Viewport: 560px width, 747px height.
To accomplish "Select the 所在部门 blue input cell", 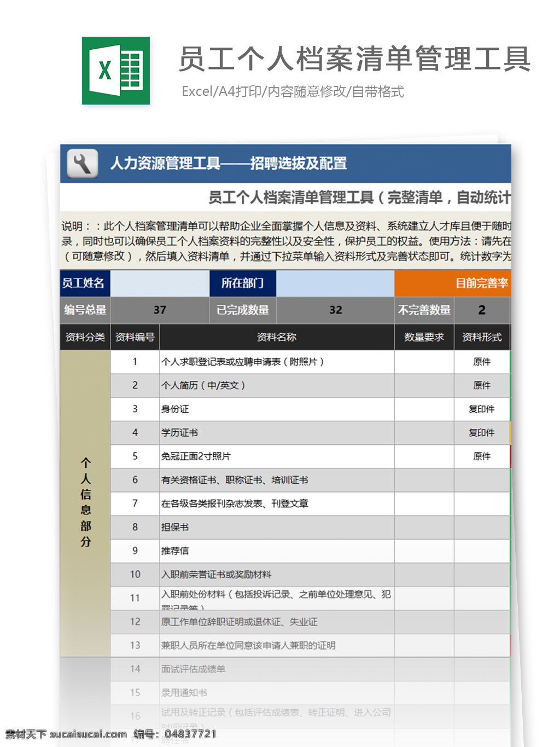I will [335, 283].
